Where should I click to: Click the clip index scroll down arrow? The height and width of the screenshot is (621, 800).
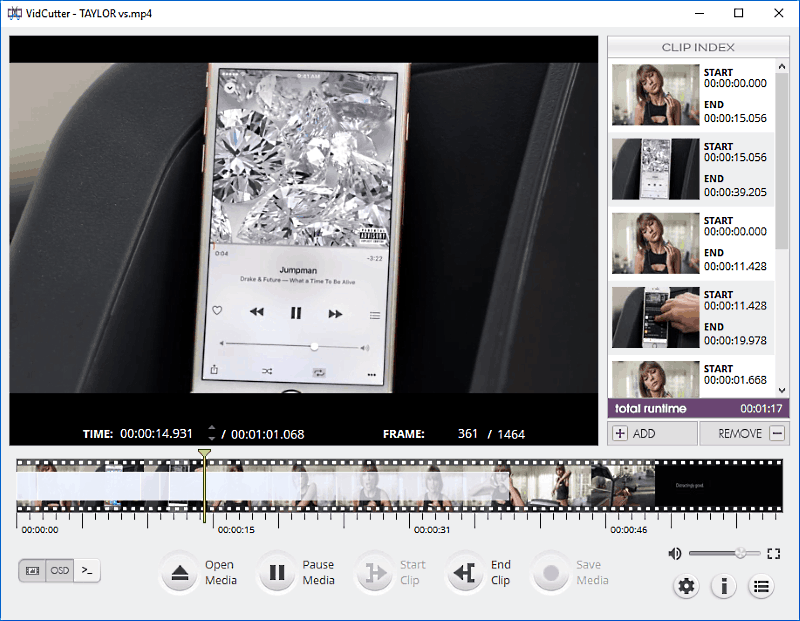point(782,391)
